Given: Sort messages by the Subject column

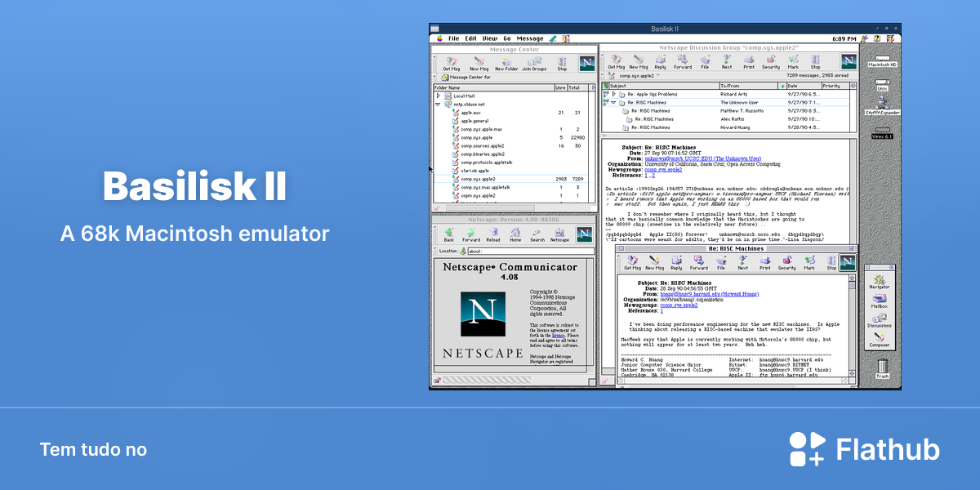Looking at the screenshot, I should point(663,85).
